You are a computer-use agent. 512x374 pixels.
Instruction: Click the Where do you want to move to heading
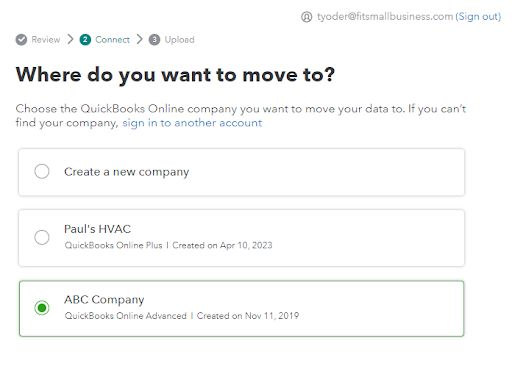click(175, 75)
